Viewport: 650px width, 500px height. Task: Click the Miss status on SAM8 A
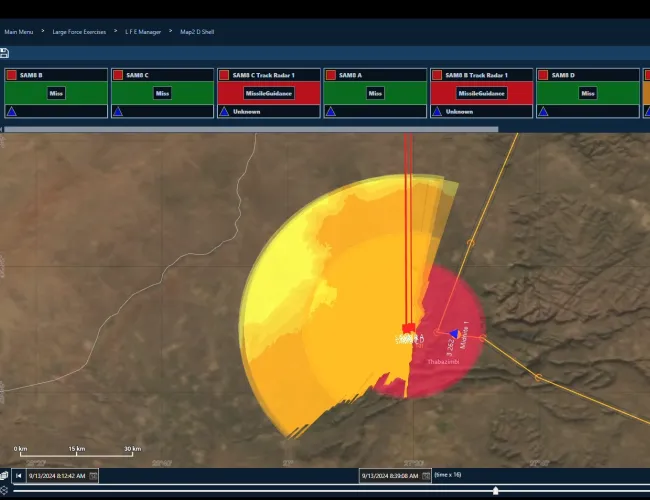[375, 93]
